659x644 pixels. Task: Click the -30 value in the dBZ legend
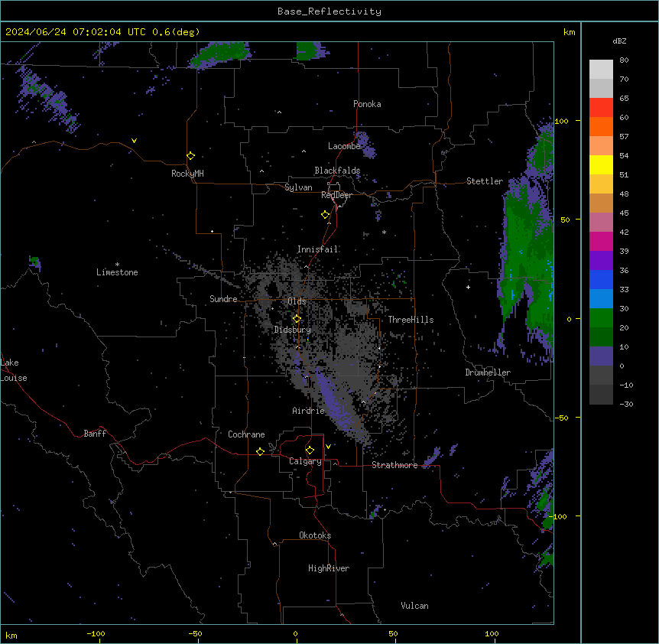tap(626, 404)
